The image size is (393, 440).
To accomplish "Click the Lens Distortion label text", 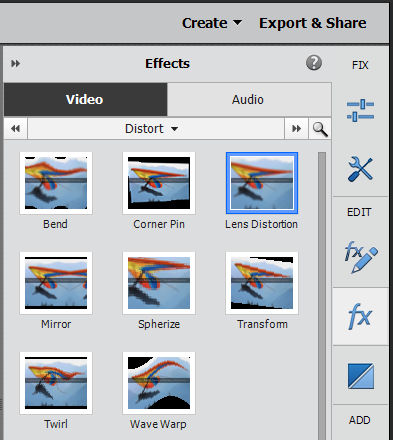I will click(x=261, y=224).
